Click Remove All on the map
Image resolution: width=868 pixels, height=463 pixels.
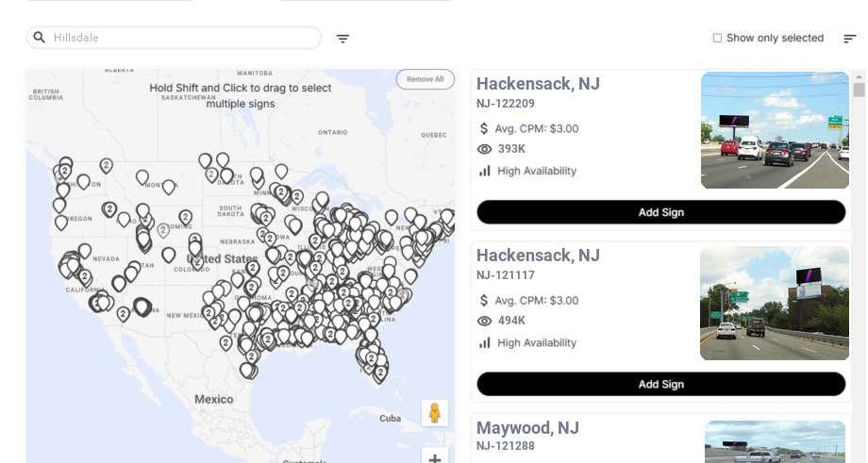click(425, 79)
